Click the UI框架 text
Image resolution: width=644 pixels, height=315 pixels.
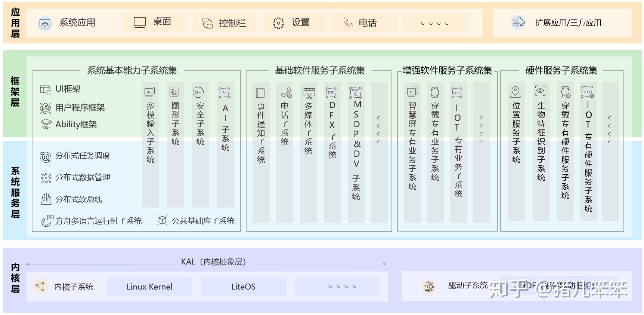tap(68, 89)
